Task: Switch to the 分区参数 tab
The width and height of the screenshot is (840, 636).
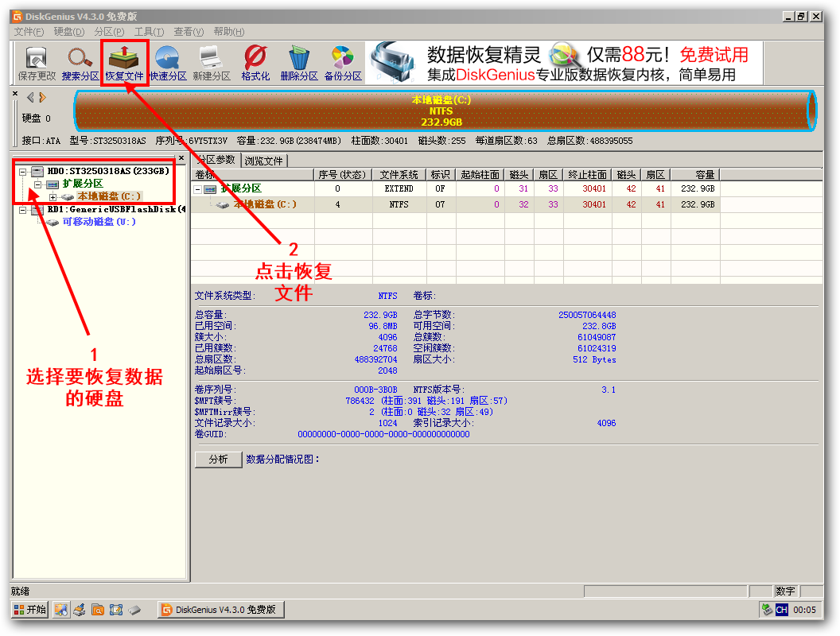Action: tap(216, 160)
